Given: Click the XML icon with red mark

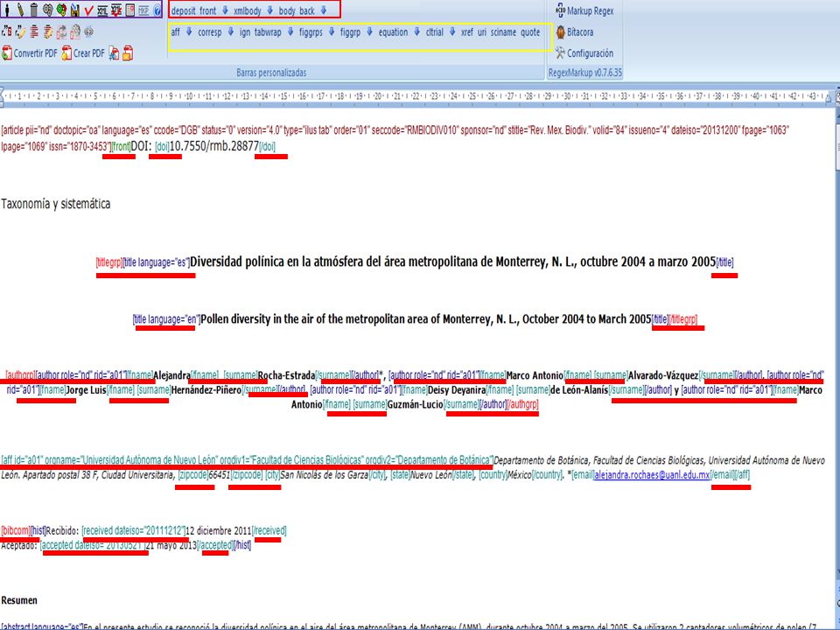Looking at the screenshot, I should [x=116, y=10].
